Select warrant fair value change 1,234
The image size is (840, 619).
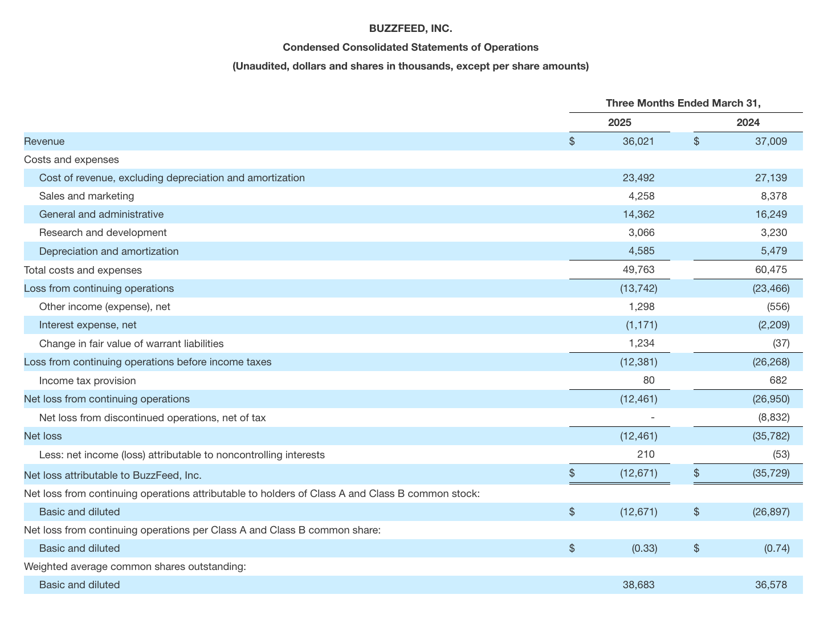click(642, 344)
